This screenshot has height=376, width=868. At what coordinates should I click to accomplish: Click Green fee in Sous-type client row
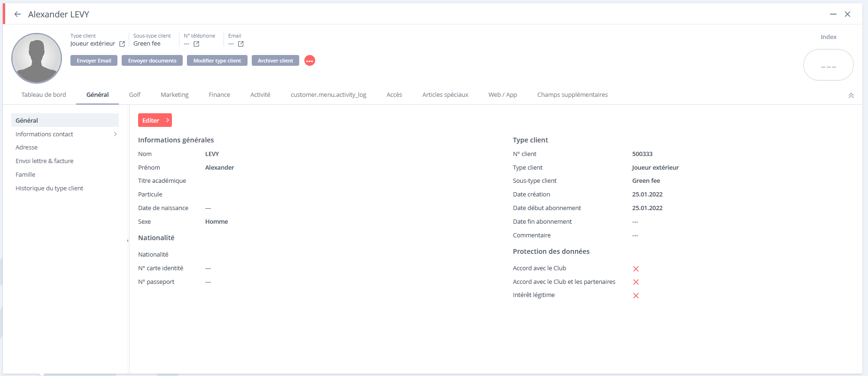(x=646, y=180)
